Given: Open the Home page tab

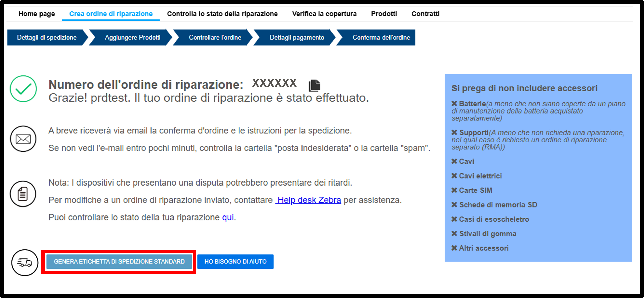Looking at the screenshot, I should tap(36, 14).
